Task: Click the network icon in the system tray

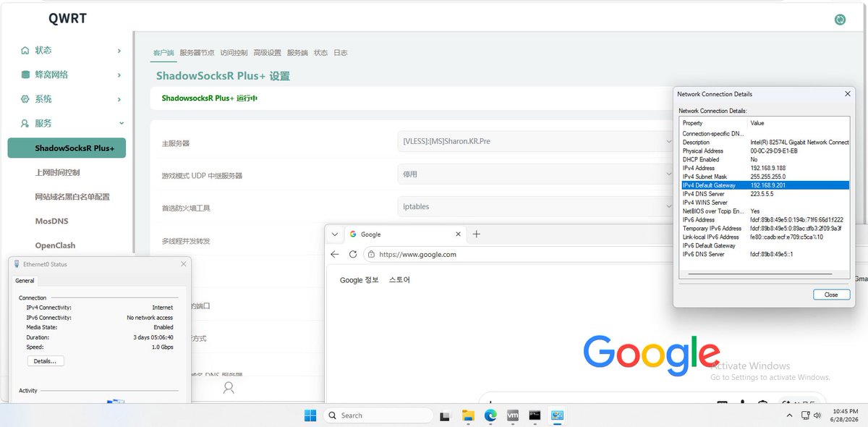Action: click(x=805, y=415)
